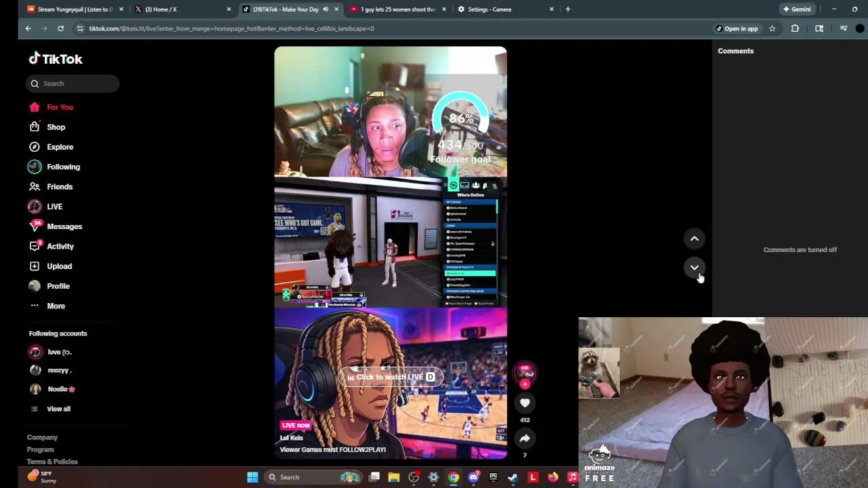Open the Activity notifications
This screenshot has width=868, height=488.
pos(52,246)
